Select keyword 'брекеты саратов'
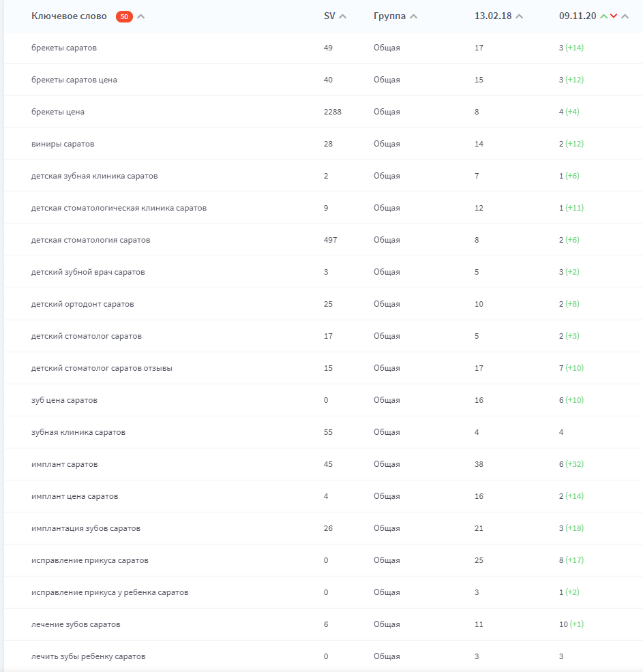The image size is (643, 672). (x=64, y=48)
